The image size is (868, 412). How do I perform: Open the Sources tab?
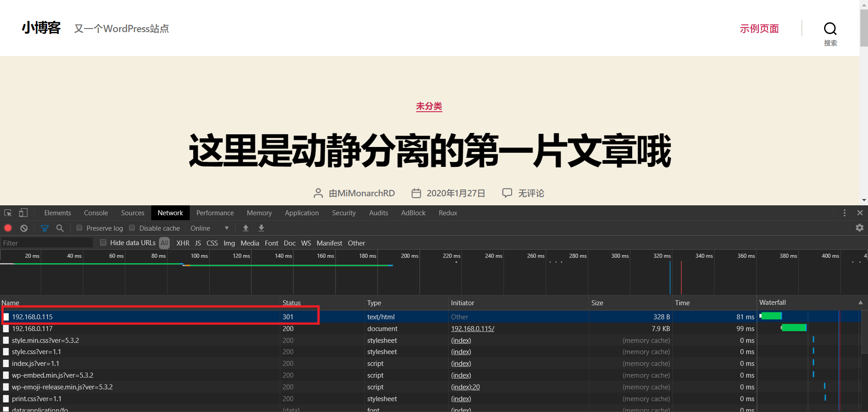click(133, 213)
